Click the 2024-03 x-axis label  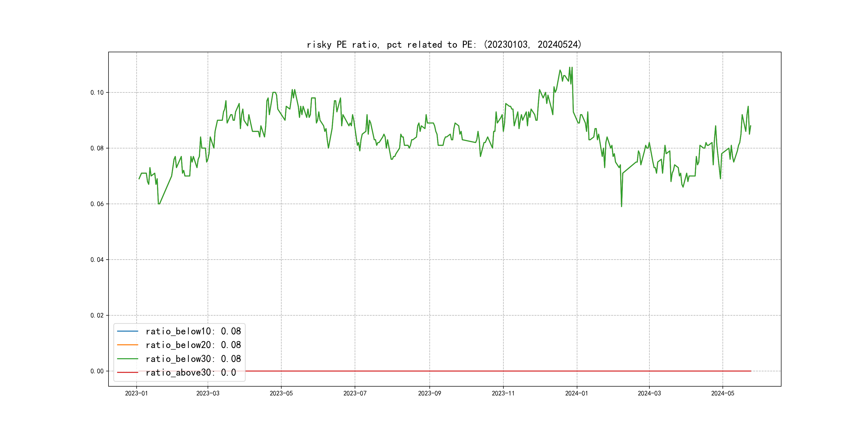point(649,394)
